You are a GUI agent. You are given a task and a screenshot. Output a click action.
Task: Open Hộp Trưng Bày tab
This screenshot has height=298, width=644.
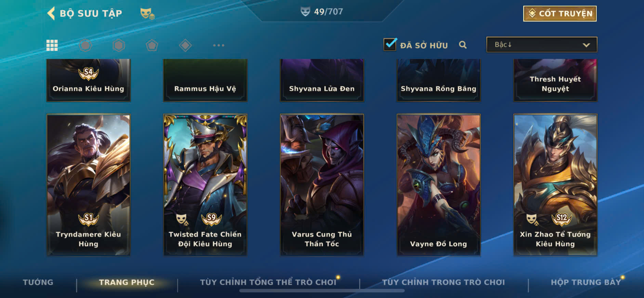click(x=586, y=282)
